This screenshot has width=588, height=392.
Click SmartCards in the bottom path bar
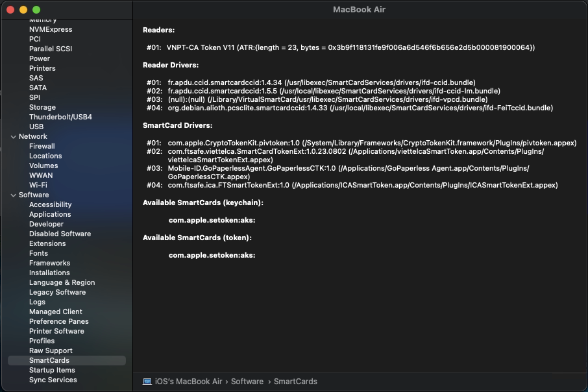(x=295, y=382)
